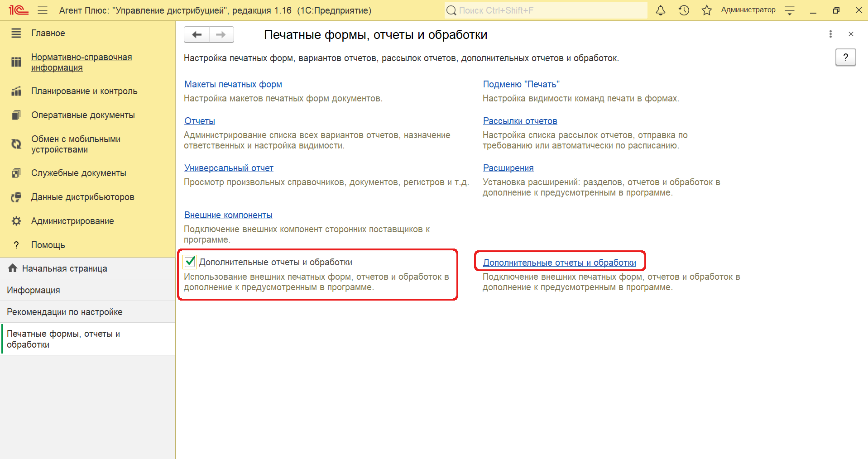Click the Главное section icon

click(16, 33)
